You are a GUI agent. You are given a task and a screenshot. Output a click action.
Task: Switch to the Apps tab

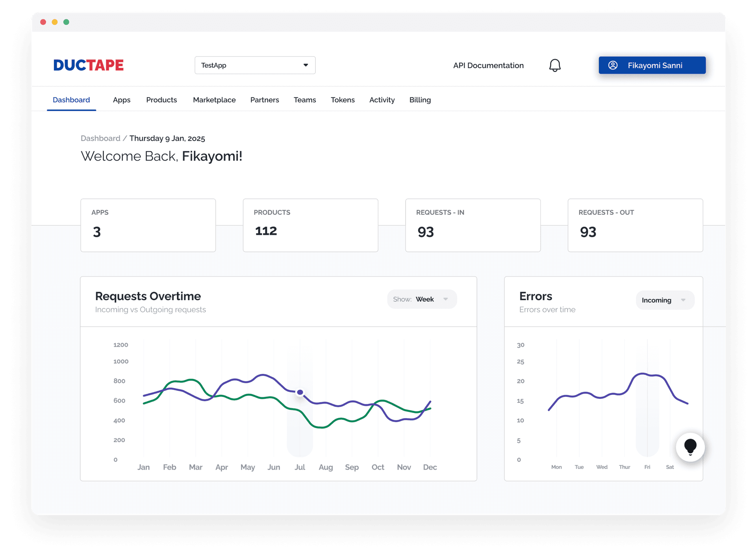tap(122, 100)
